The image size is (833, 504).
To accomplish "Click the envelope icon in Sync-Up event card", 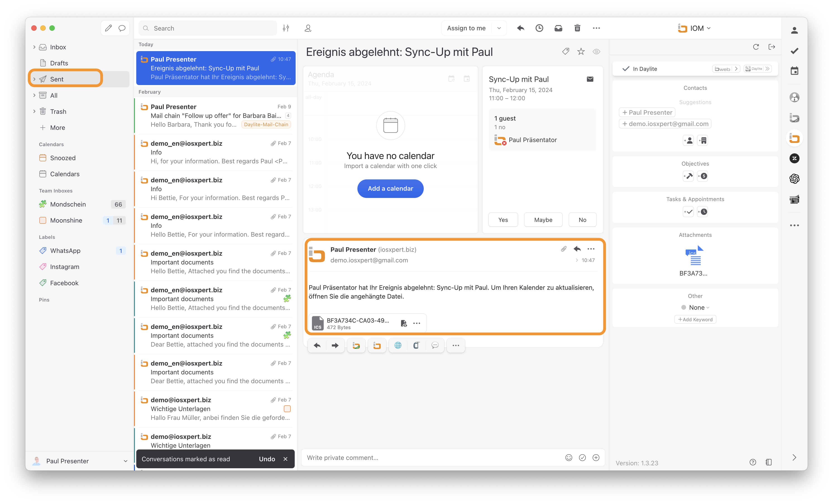I will (x=590, y=79).
